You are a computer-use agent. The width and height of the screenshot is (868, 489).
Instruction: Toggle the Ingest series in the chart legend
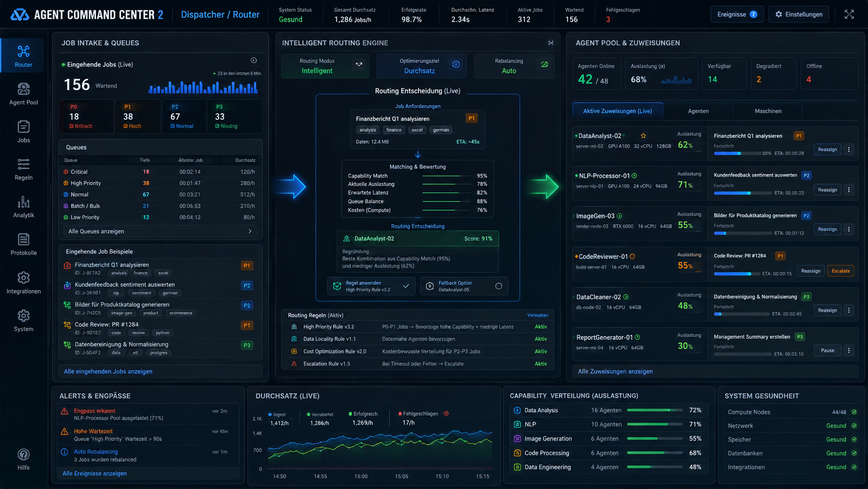click(x=277, y=414)
